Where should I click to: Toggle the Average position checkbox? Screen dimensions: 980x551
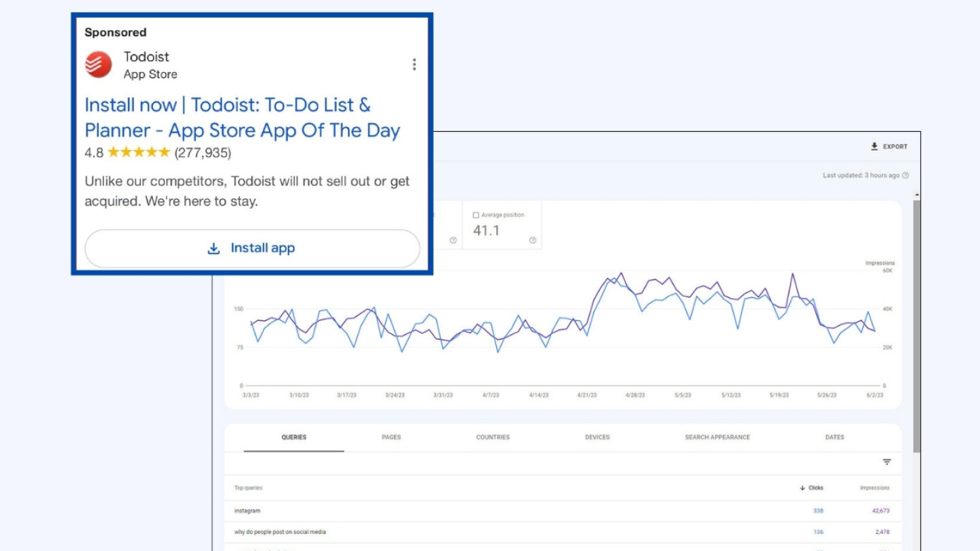[476, 215]
